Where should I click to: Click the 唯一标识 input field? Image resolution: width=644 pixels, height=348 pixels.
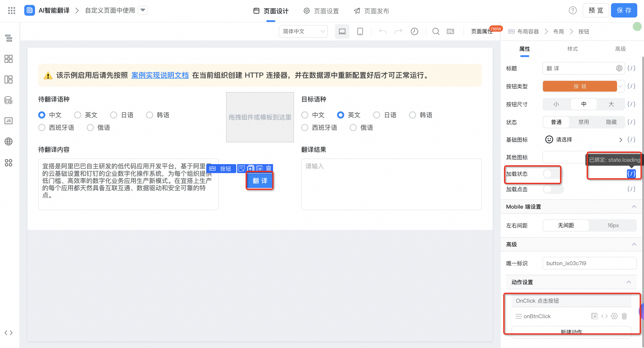pyautogui.click(x=589, y=263)
